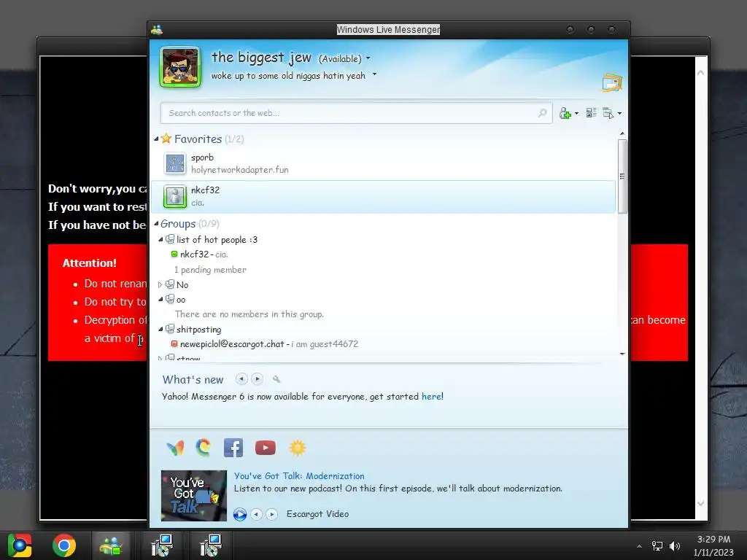Select favorite contact nkcf32
The height and width of the screenshot is (560, 747).
click(x=383, y=196)
